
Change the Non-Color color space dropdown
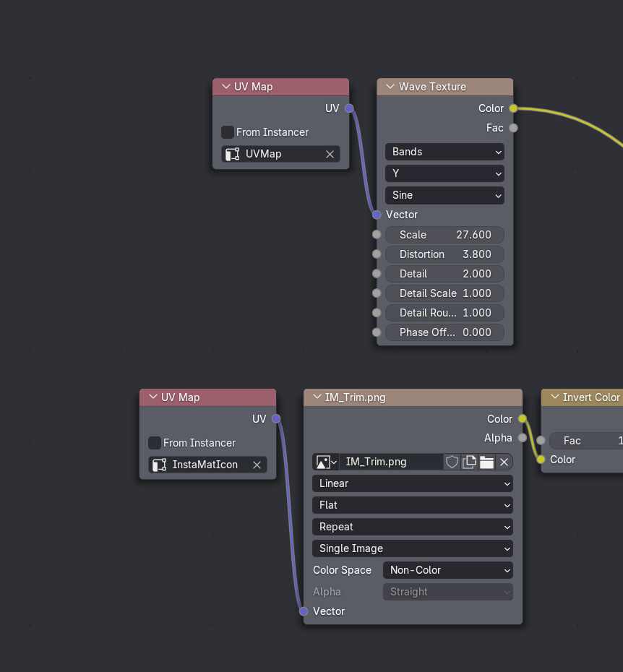click(x=447, y=570)
